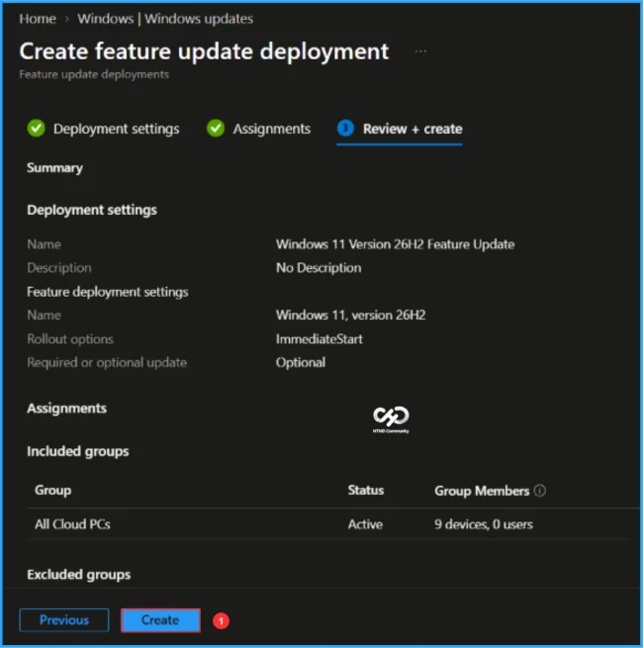Click the Status column header
The image size is (644, 648).
[x=366, y=490]
